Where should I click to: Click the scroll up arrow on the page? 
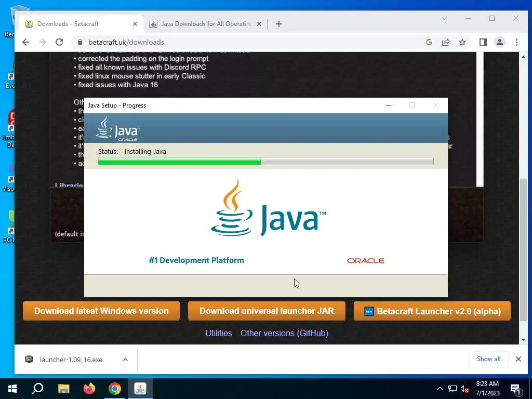coord(524,57)
